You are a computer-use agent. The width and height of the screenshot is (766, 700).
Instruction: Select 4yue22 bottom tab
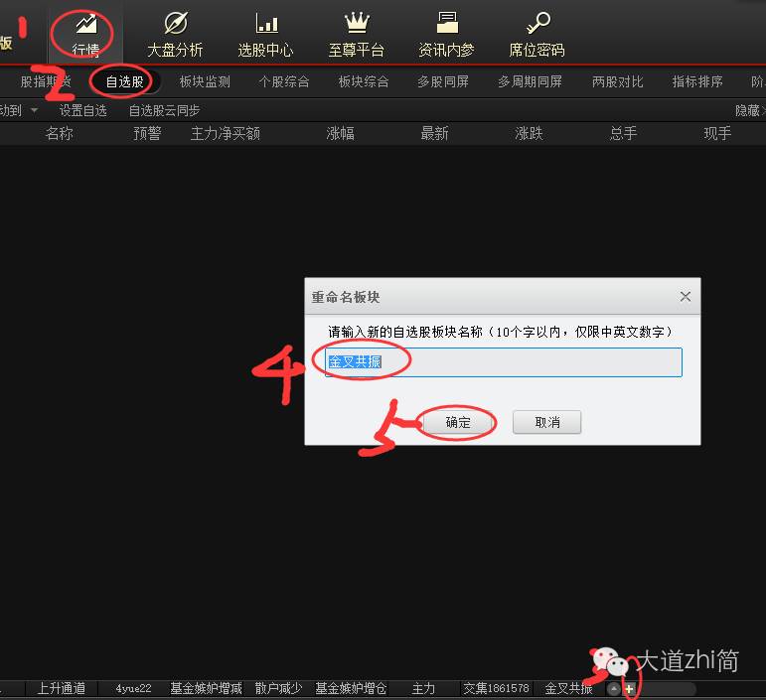[x=133, y=689]
